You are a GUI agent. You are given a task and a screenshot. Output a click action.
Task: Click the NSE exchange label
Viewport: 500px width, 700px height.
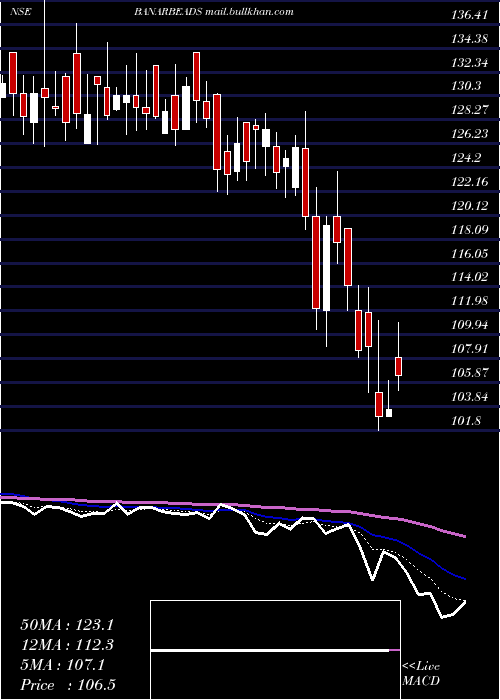coord(21,12)
